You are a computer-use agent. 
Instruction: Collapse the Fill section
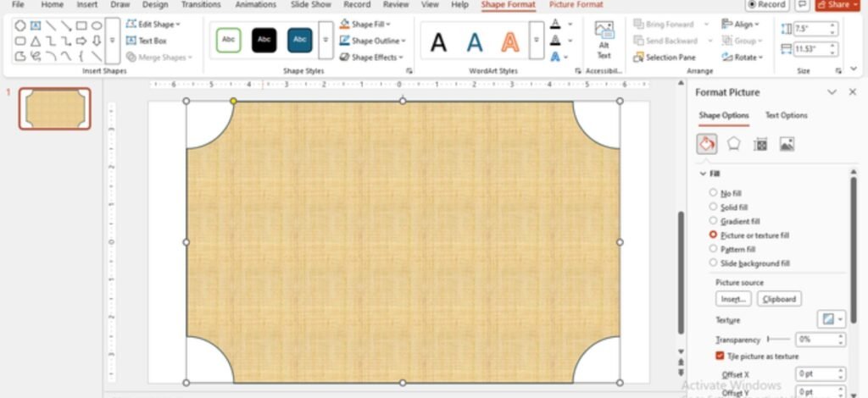point(703,174)
